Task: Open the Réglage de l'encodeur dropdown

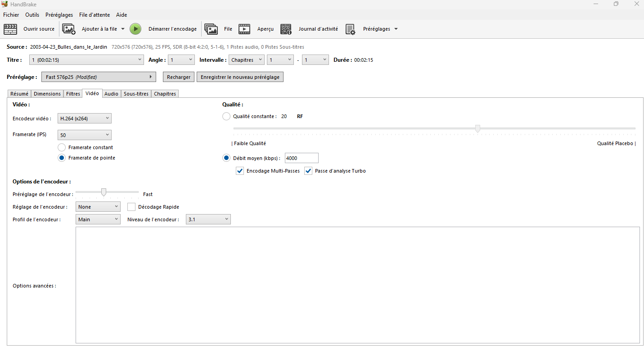Action: point(98,207)
